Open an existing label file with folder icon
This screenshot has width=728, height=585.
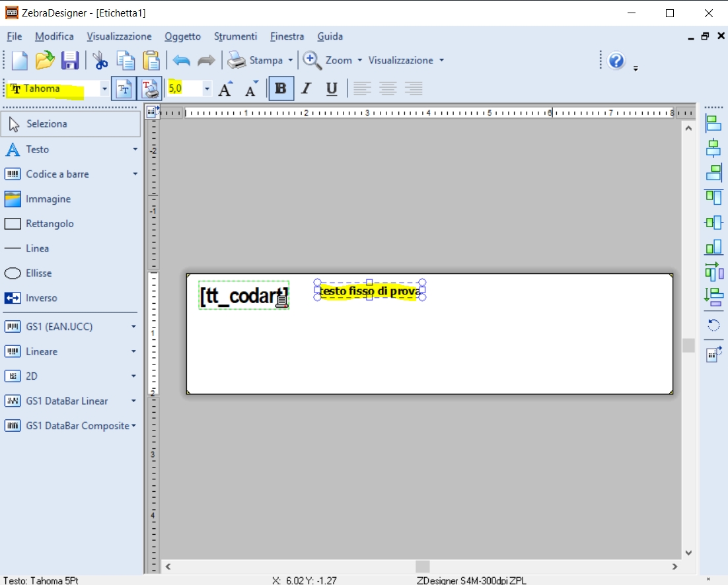(45, 61)
